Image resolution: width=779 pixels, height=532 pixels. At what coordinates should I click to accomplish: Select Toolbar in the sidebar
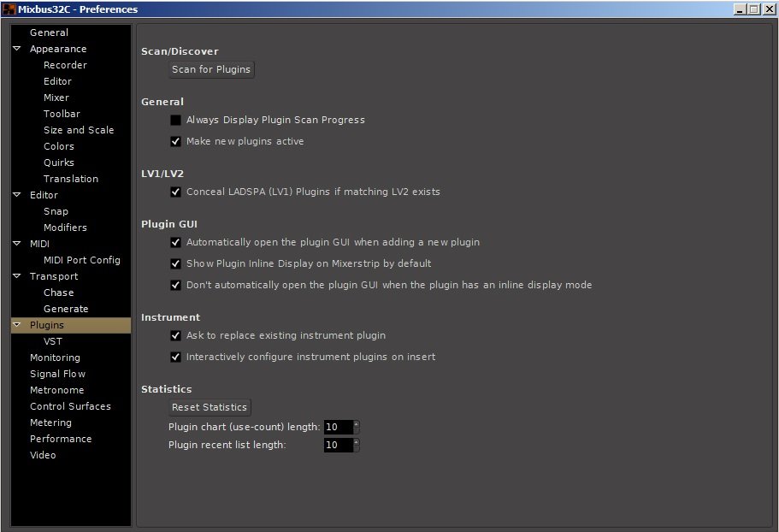[62, 114]
